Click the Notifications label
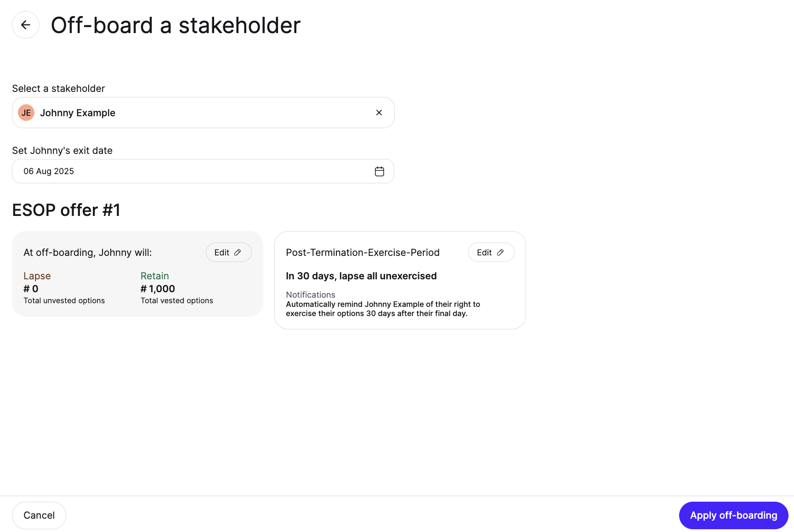794x532 pixels. (x=311, y=294)
